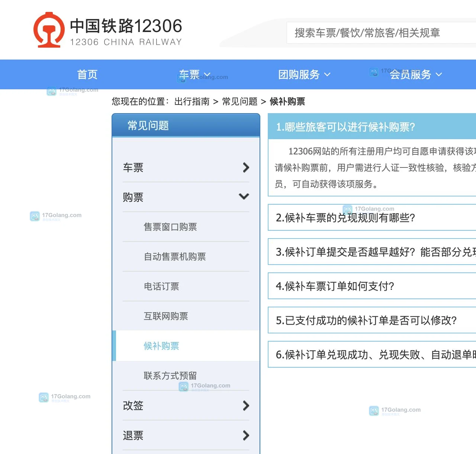Click the 常见问题 sidebar header
The image size is (476, 454).
[186, 125]
